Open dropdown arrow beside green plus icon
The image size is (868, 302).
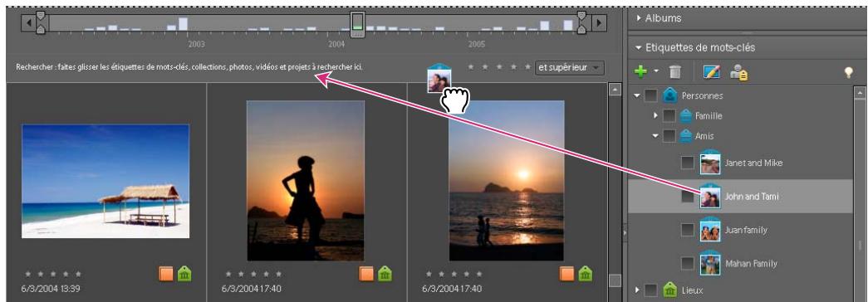(656, 72)
